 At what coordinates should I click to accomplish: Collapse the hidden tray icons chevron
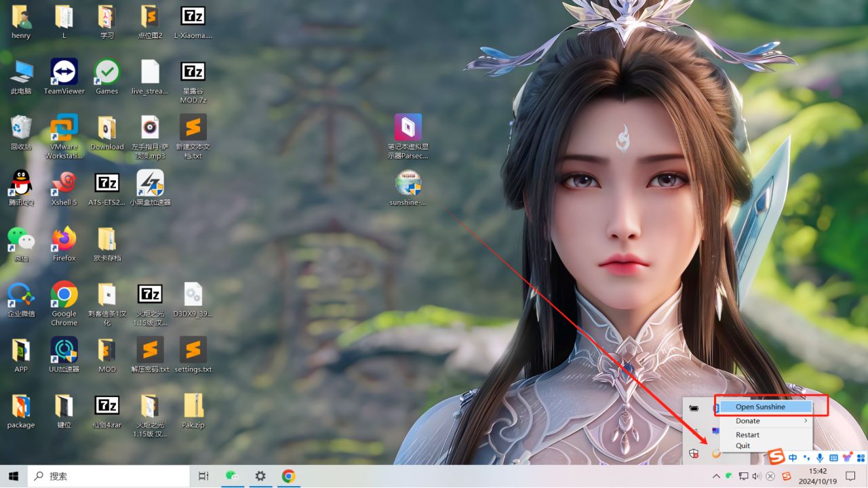pyautogui.click(x=716, y=476)
